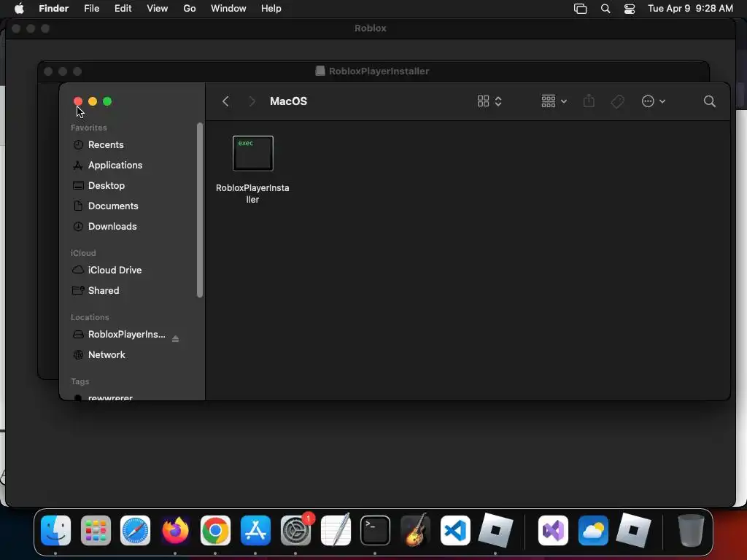This screenshot has height=560, width=747.
Task: Click the sidebar vertical scrollbar
Action: tap(200, 210)
